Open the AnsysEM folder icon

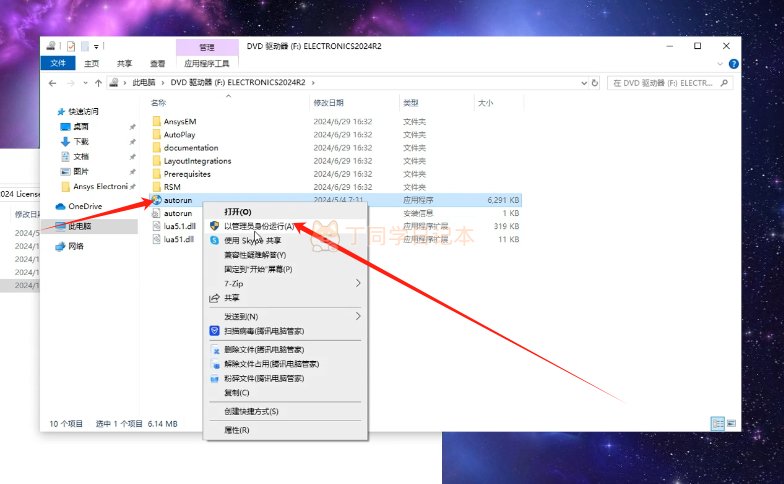pos(156,122)
